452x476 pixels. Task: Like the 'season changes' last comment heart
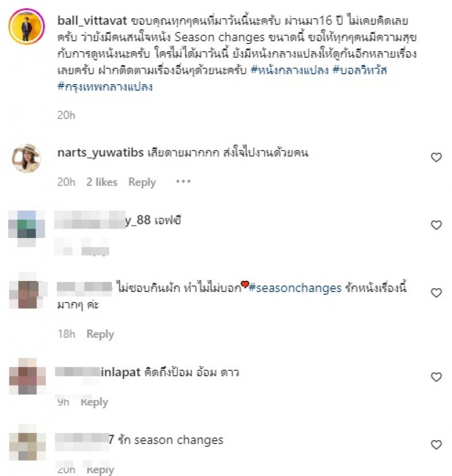tap(436, 445)
